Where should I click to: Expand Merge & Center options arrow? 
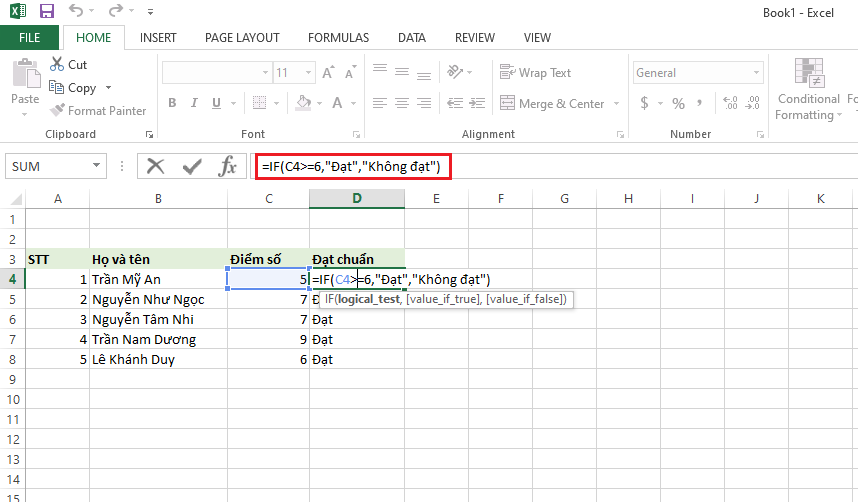click(617, 103)
